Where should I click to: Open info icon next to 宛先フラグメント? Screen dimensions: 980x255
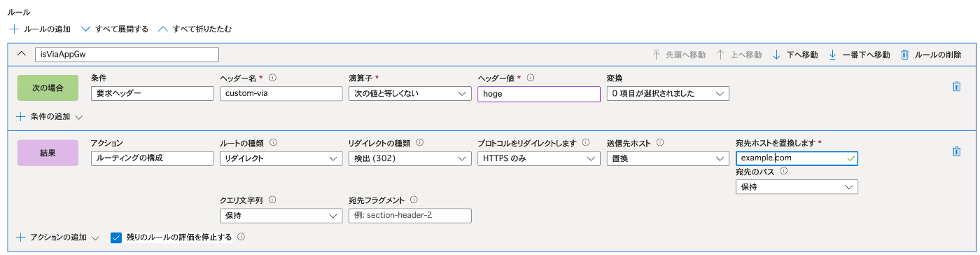coord(414,200)
